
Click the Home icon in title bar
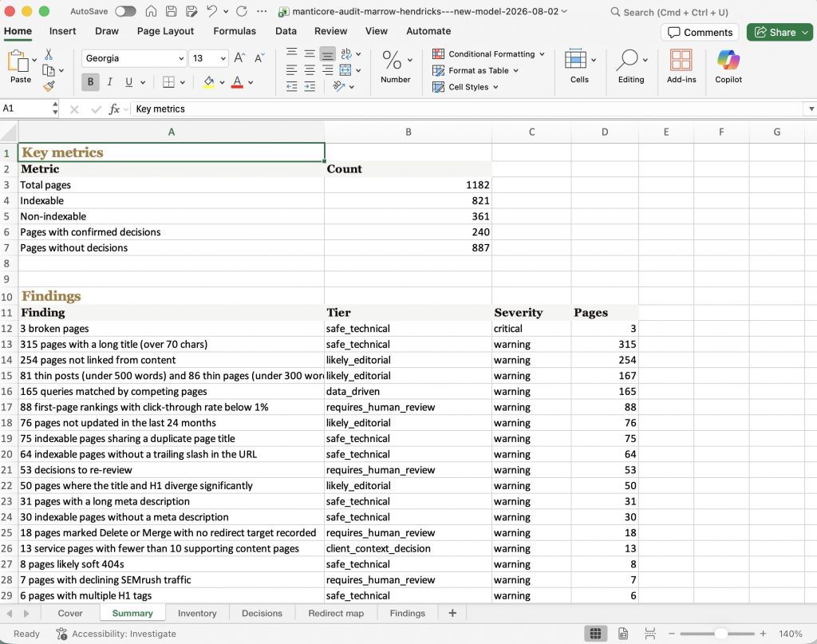tap(151, 11)
